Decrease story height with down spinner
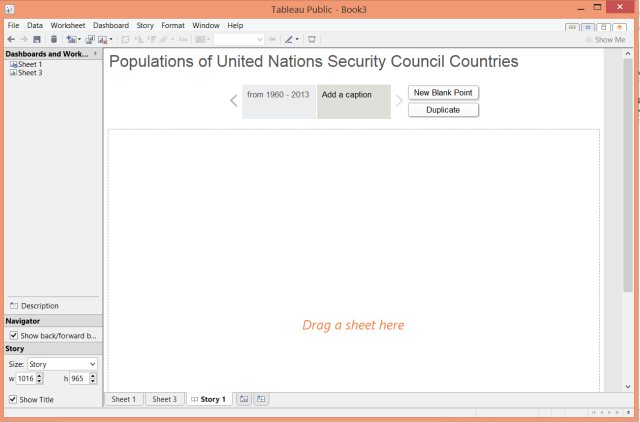640x422 pixels. point(93,381)
